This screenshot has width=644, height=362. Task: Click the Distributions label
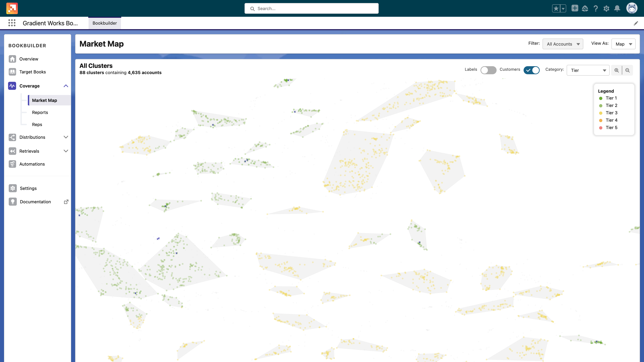point(32,137)
